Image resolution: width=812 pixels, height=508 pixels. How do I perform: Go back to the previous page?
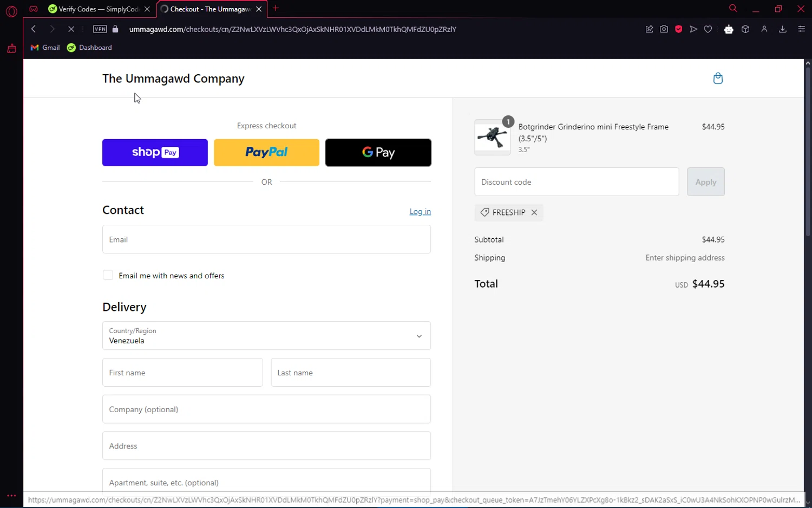coord(34,29)
